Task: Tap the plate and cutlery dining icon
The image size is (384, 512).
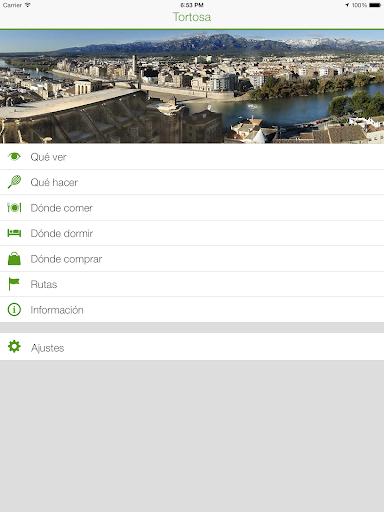Action: tap(14, 207)
